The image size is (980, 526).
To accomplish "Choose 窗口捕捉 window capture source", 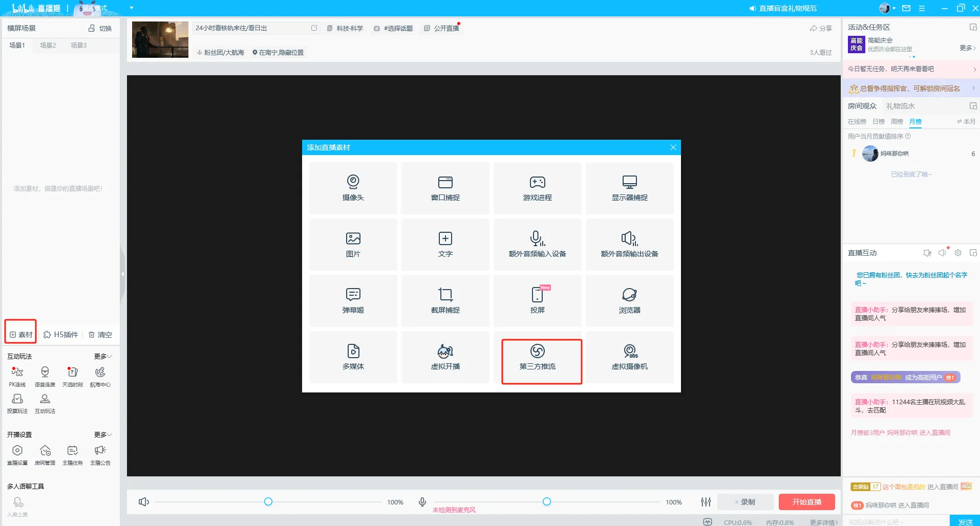I will [445, 188].
